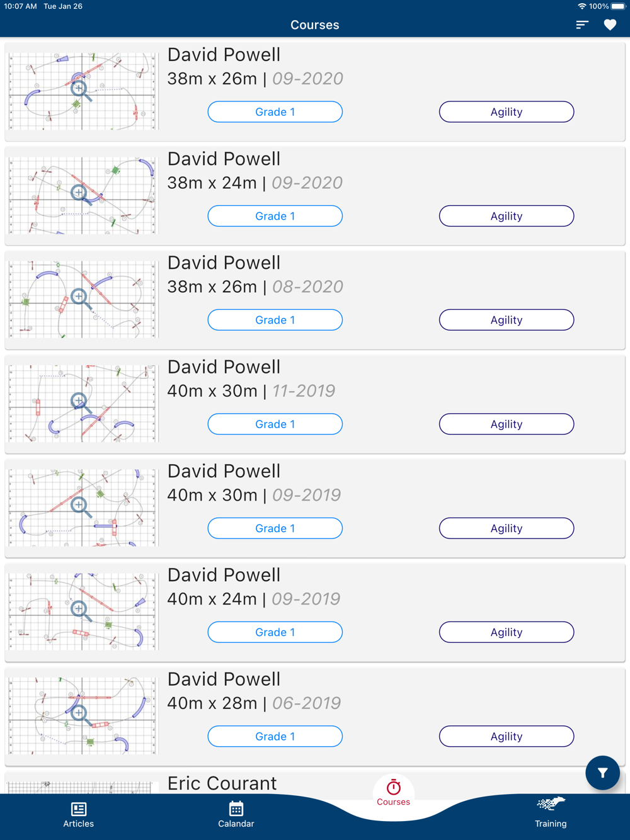This screenshot has height=840, width=630.
Task: Zoom the 38m x 26m 09-2020 course map
Action: tap(82, 91)
